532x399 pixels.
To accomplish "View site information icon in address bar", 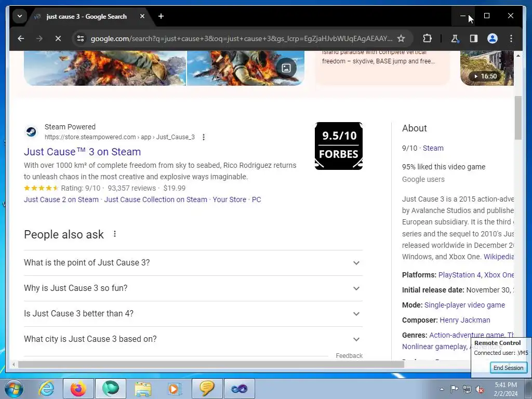I will (x=81, y=38).
